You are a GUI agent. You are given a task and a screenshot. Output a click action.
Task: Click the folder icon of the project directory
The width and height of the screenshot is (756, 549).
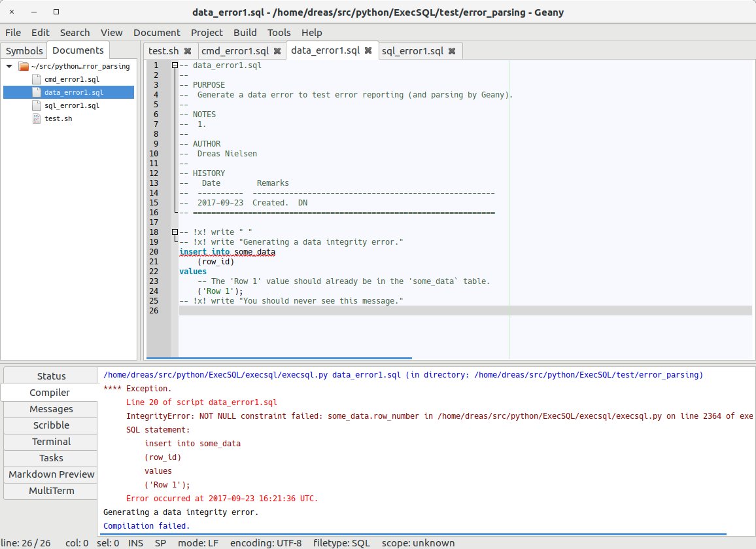pyautogui.click(x=24, y=66)
